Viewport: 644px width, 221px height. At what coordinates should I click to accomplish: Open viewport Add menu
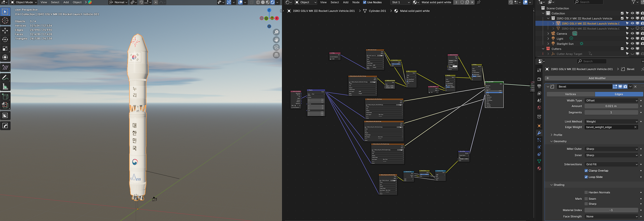(66, 2)
